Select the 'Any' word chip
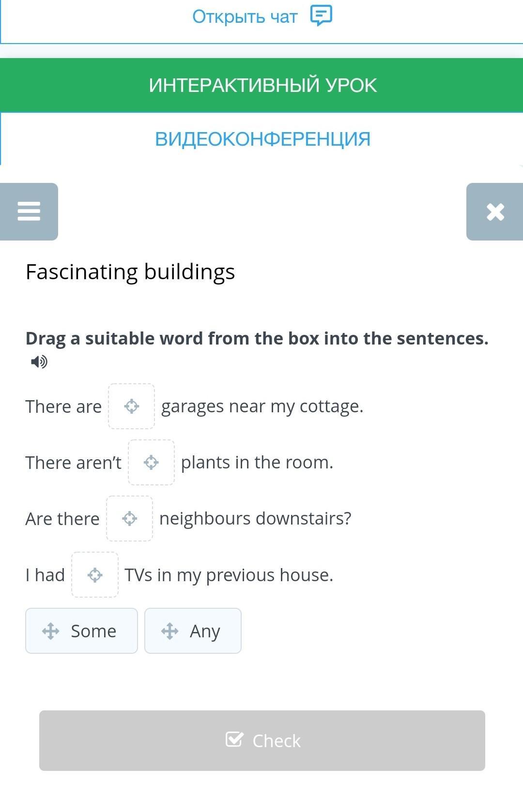523x812 pixels. (x=205, y=631)
